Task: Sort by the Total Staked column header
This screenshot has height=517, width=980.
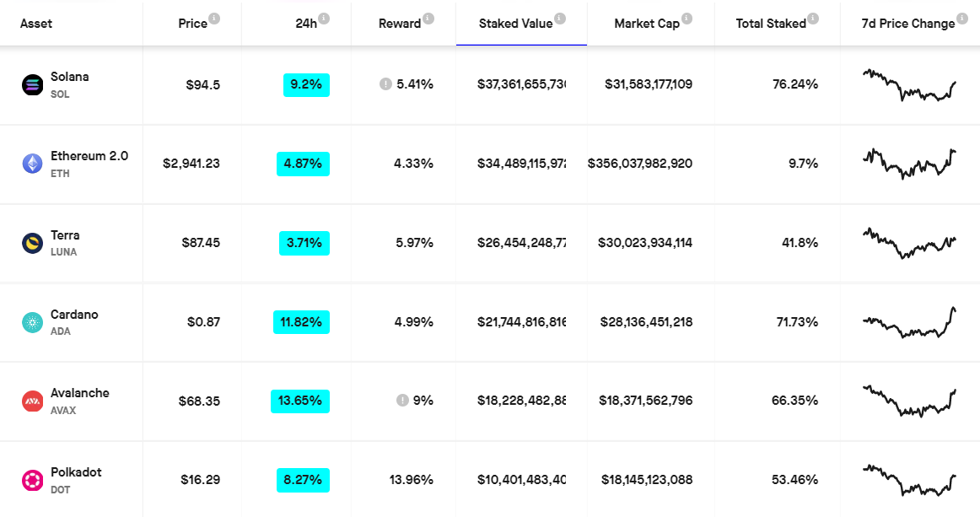Action: coord(771,24)
